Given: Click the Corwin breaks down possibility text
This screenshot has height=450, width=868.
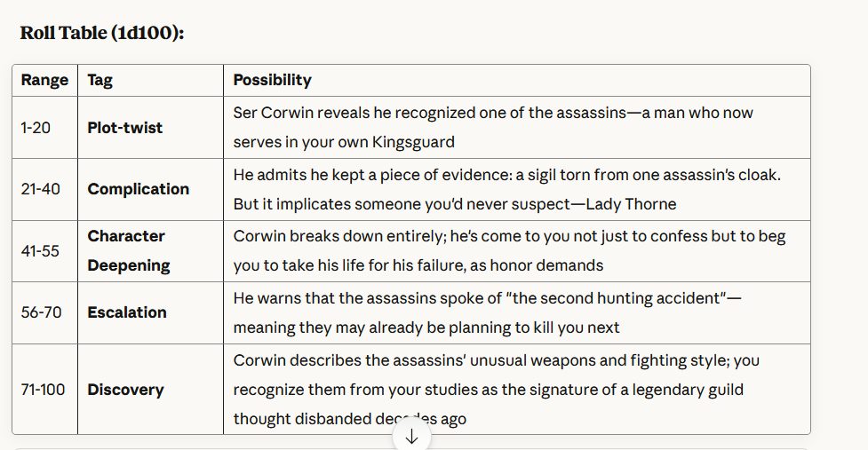Looking at the screenshot, I should (509, 251).
